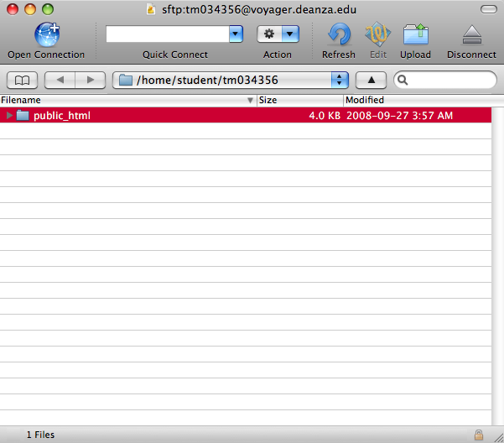Click the Open Connection globe icon
The height and width of the screenshot is (443, 504).
[47, 34]
